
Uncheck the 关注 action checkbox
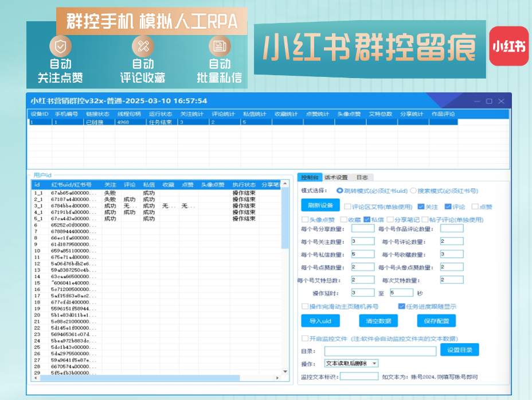tap(421, 207)
